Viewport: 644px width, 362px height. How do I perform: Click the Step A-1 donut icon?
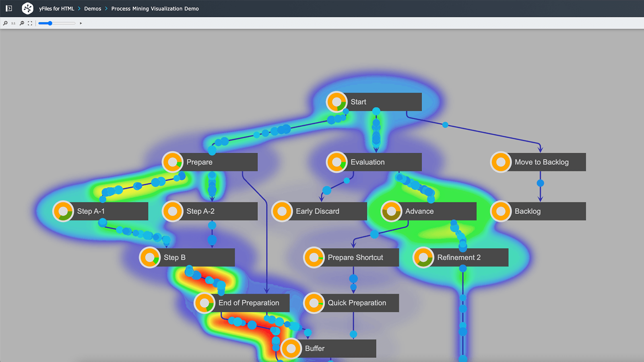click(63, 211)
